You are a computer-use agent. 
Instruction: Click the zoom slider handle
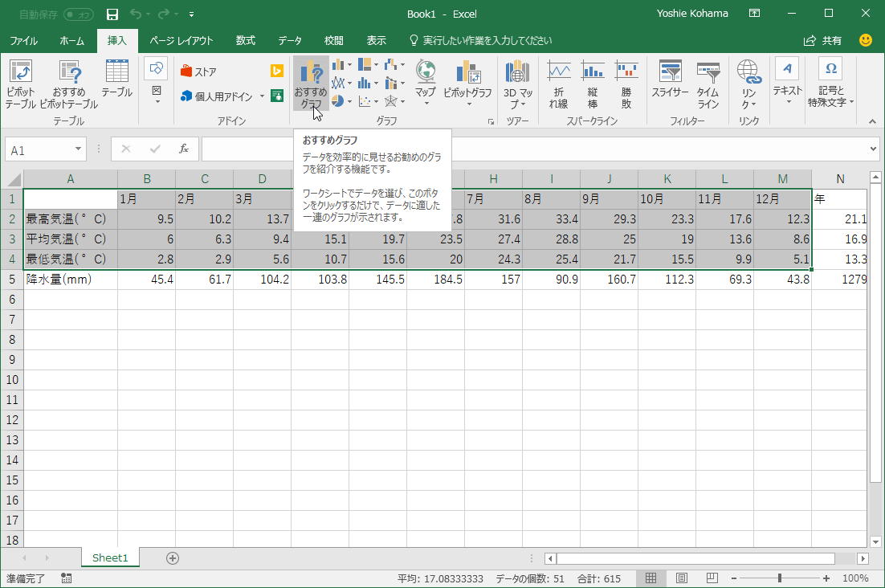(x=780, y=578)
